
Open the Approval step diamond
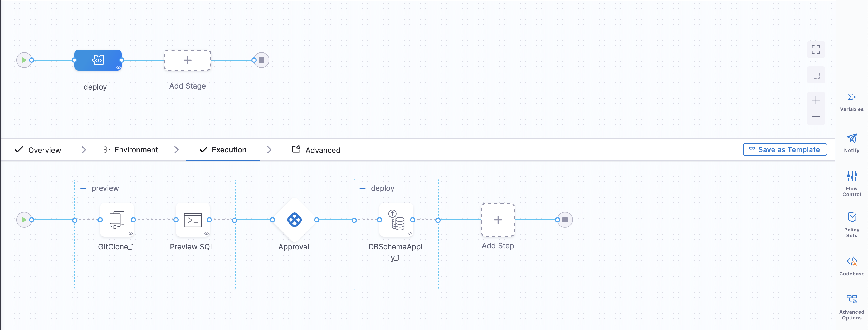295,220
